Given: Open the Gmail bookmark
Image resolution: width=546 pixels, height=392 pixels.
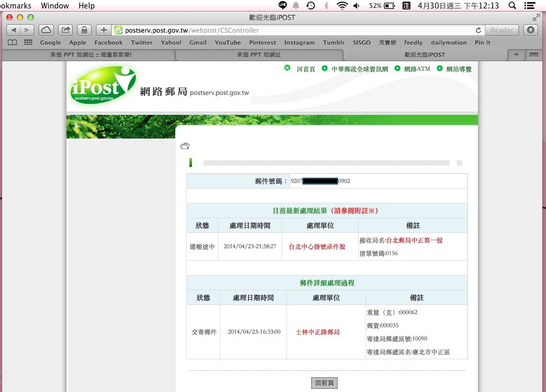Looking at the screenshot, I should pyautogui.click(x=198, y=43).
